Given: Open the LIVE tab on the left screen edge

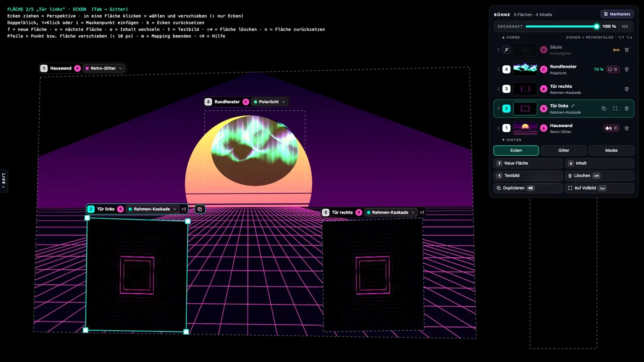Looking at the screenshot, I should coord(4,181).
